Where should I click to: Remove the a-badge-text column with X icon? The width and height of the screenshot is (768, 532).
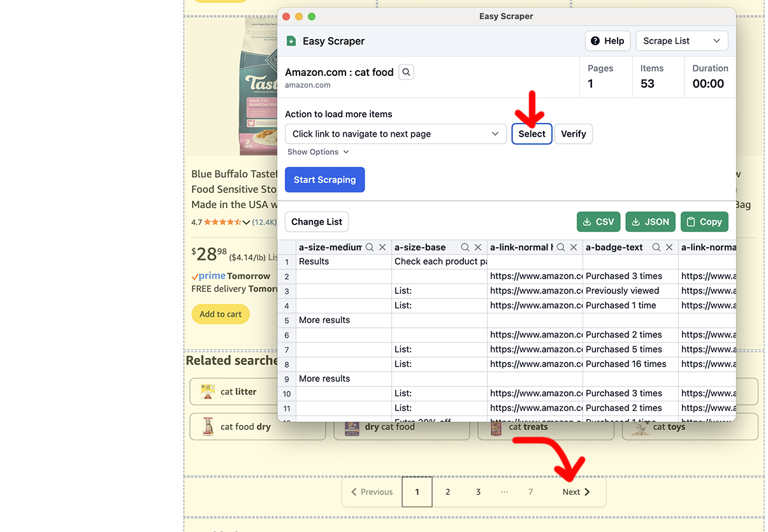pyautogui.click(x=669, y=247)
